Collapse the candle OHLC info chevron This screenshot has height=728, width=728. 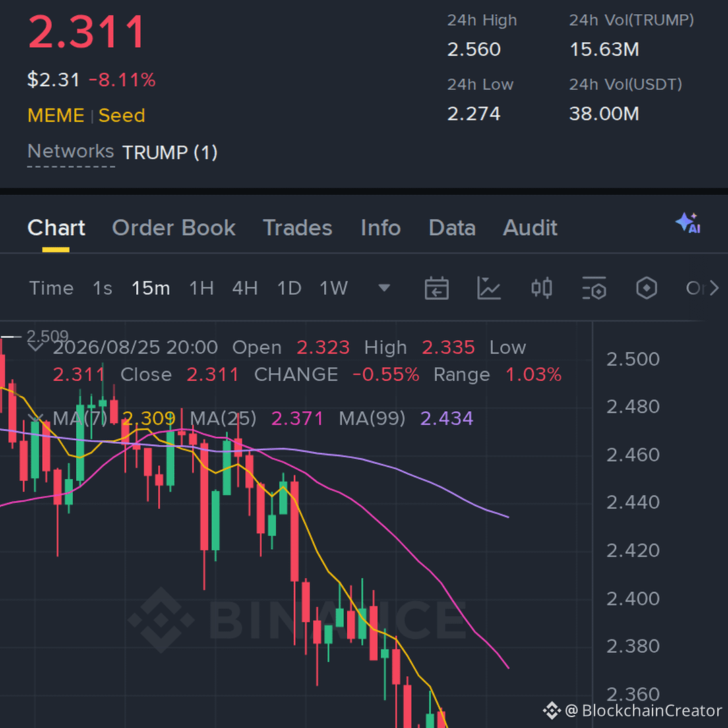point(36,347)
